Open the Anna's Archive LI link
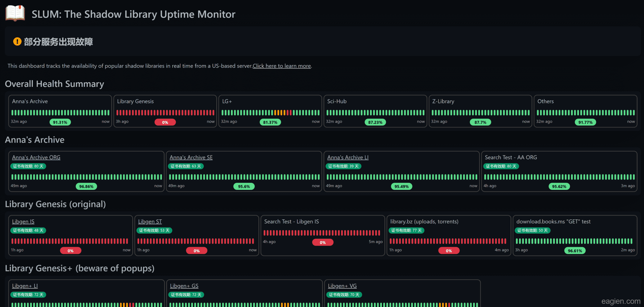The height and width of the screenshot is (307, 644). 348,157
